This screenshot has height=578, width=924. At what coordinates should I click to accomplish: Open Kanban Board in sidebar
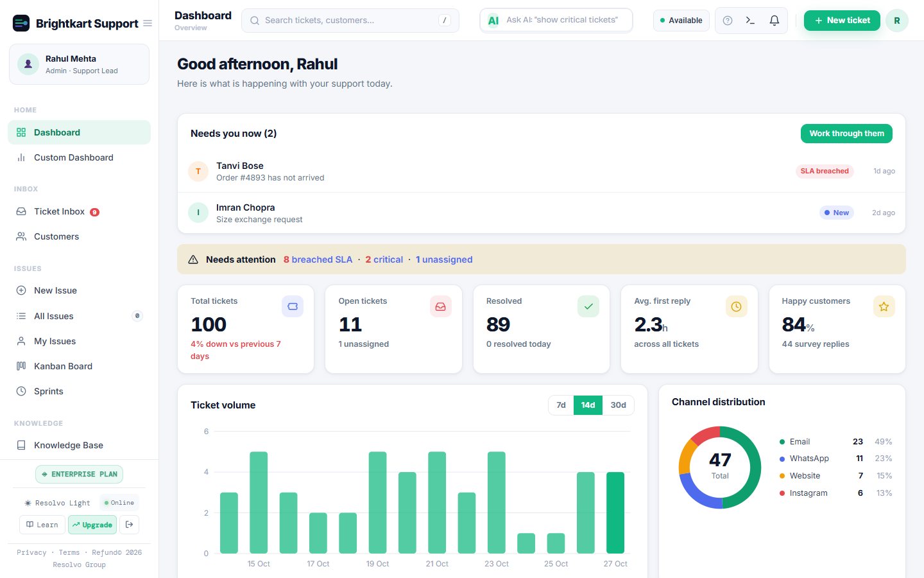tap(79, 366)
